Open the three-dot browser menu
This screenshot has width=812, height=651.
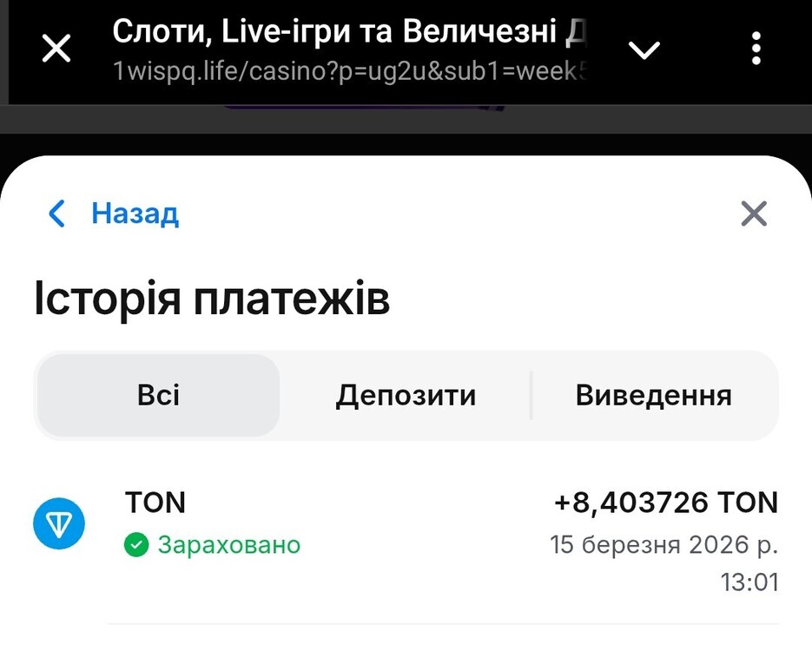756,49
